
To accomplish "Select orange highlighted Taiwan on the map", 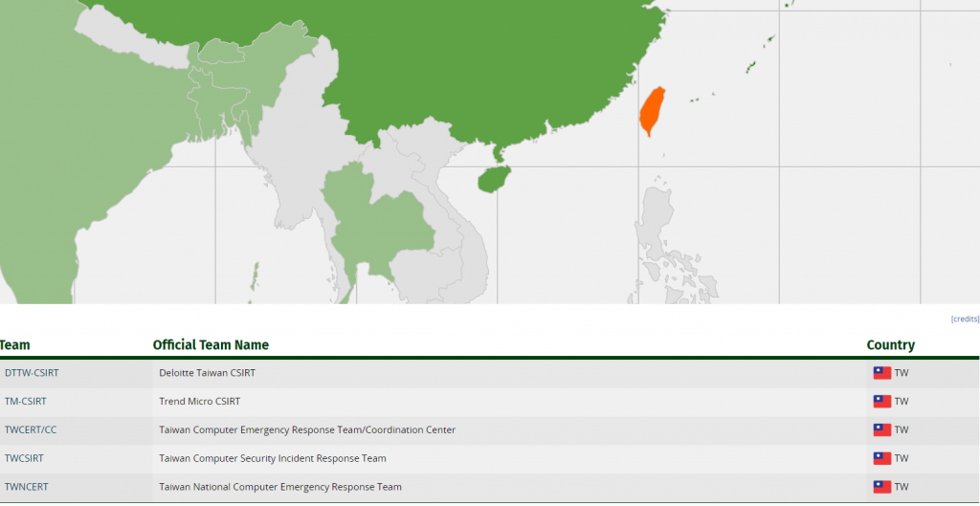I will 652,111.
